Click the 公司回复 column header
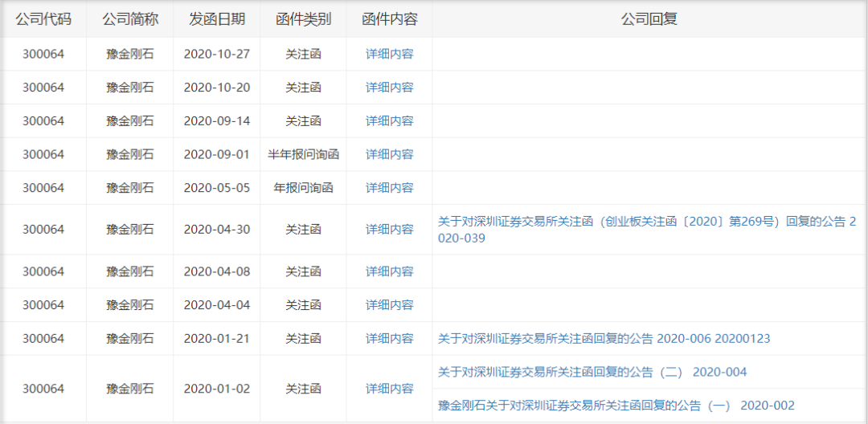The height and width of the screenshot is (424, 868). pyautogui.click(x=649, y=19)
